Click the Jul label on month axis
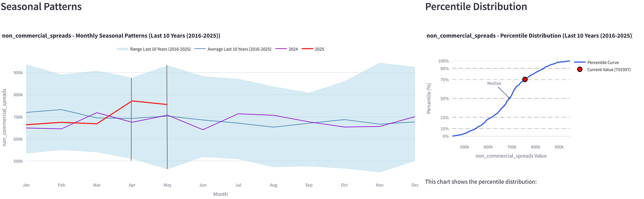The height and width of the screenshot is (199, 644). tap(238, 185)
